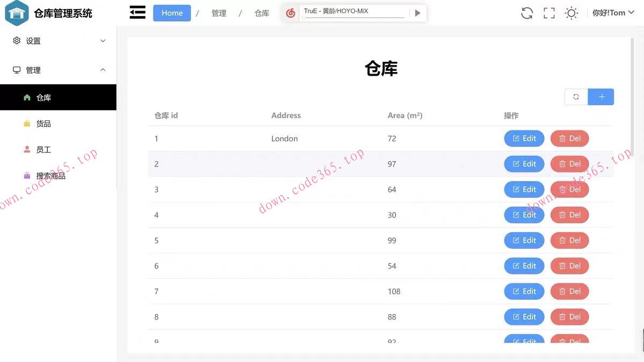The image size is (644, 362).
Task: Click the 仓库 id column header
Action: click(x=166, y=115)
